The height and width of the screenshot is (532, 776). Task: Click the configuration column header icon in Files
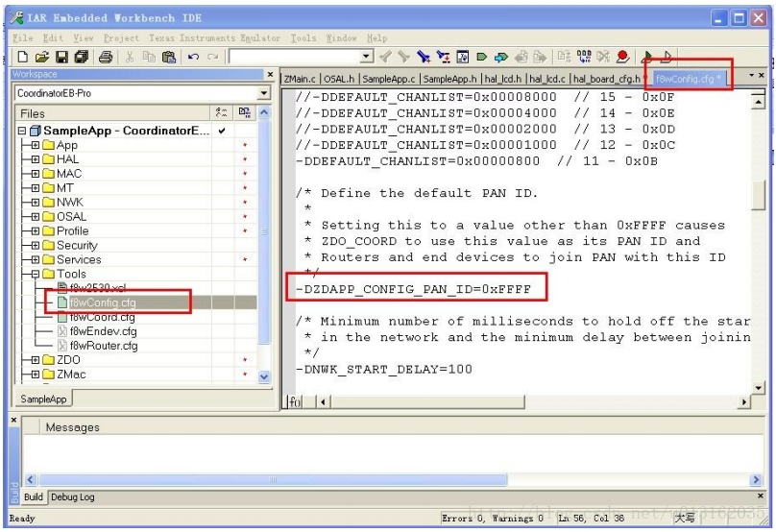245,112
